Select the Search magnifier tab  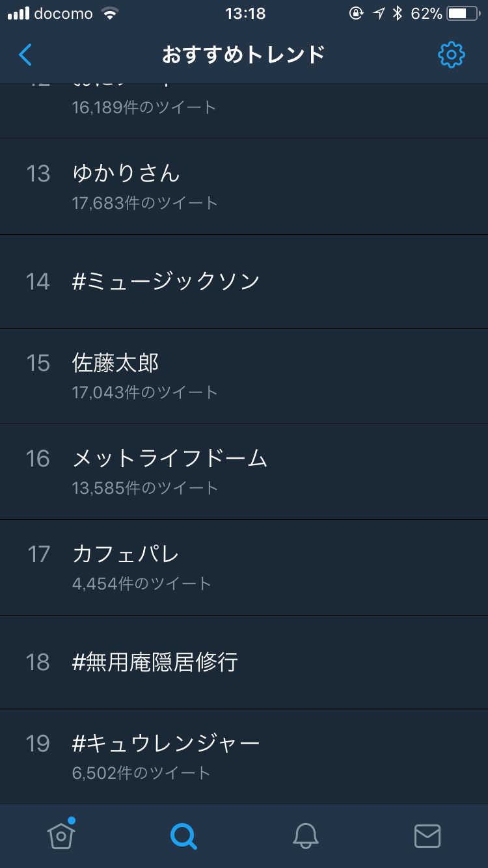[x=183, y=835]
